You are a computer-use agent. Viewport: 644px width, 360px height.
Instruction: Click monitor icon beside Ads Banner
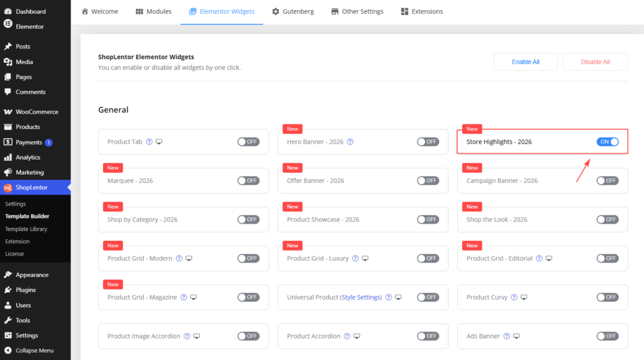click(516, 335)
